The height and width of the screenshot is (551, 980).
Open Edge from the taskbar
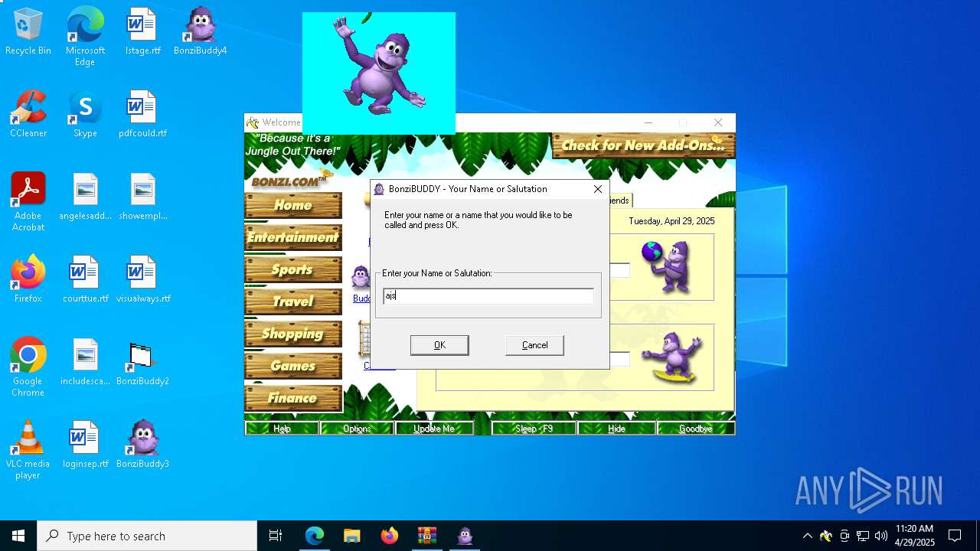(315, 536)
